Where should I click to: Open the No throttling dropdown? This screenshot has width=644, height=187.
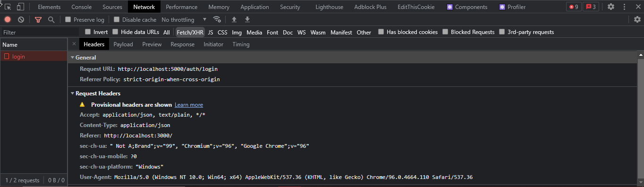coord(184,19)
